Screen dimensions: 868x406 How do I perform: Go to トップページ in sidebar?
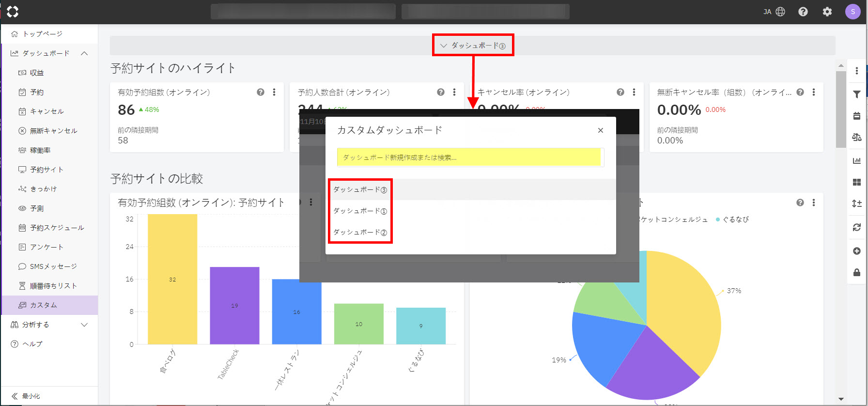(49, 34)
